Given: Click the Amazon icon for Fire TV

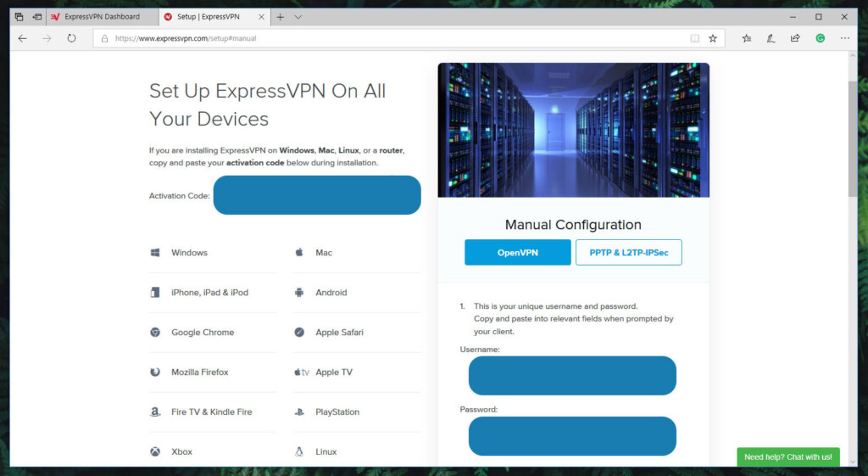Looking at the screenshot, I should tap(155, 412).
